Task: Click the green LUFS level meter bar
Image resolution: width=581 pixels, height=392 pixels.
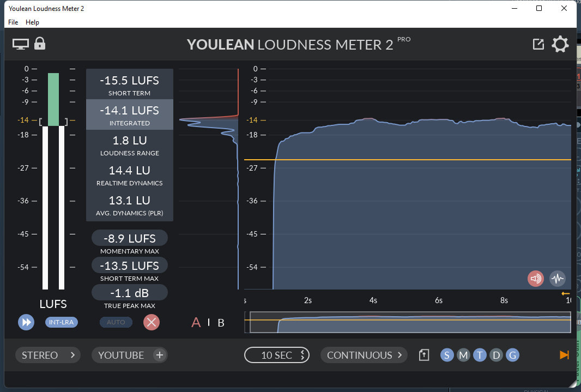Action: [53, 99]
